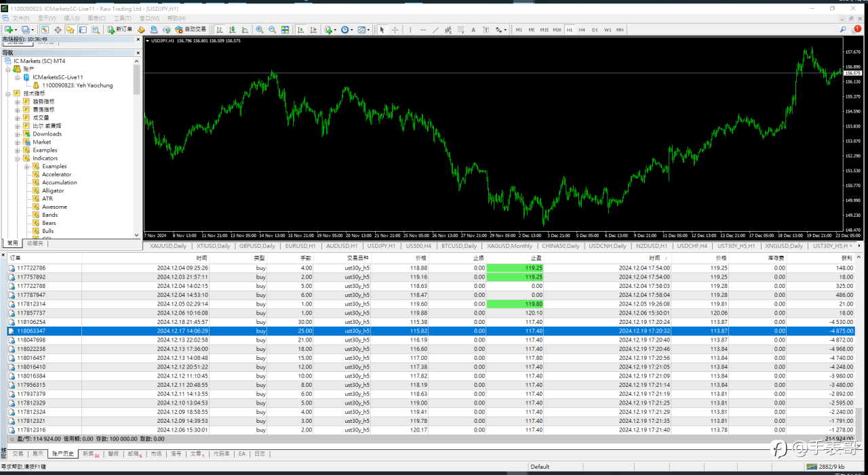Toggle chart shift button
Screen dimensions: 868x475
[313, 30]
